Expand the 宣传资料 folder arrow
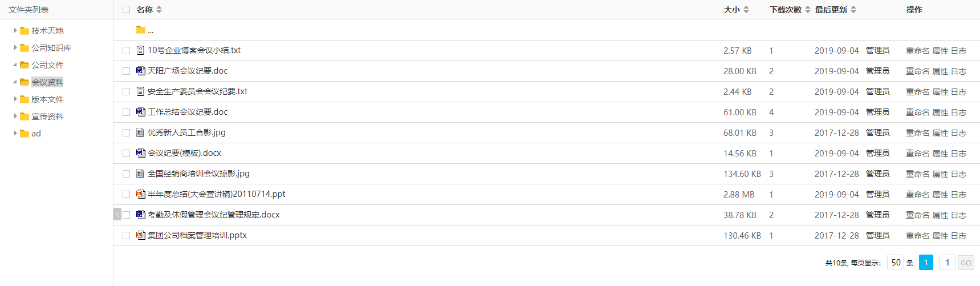 click(15, 116)
